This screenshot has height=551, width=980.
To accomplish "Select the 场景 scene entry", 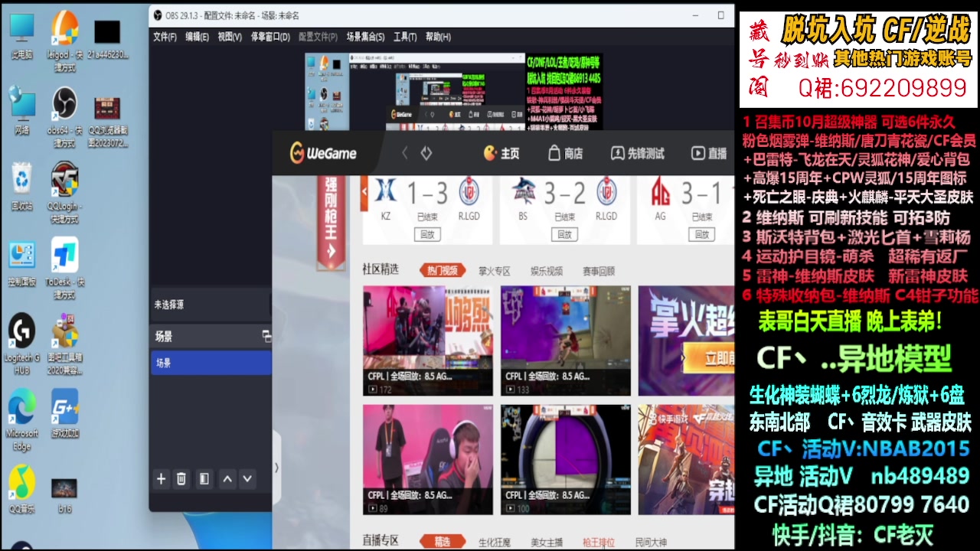I will 211,363.
